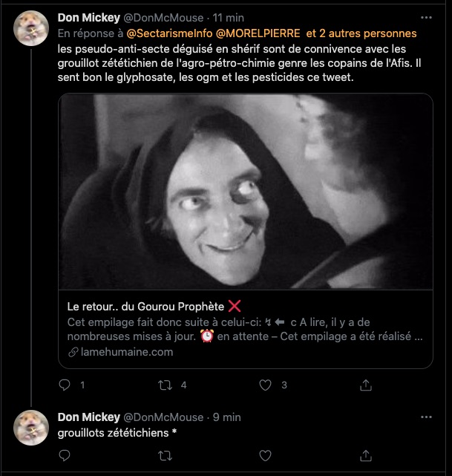Viewport: 452px width, 476px height.
Task: Like the tweet with 3 likes
Action: [266, 385]
